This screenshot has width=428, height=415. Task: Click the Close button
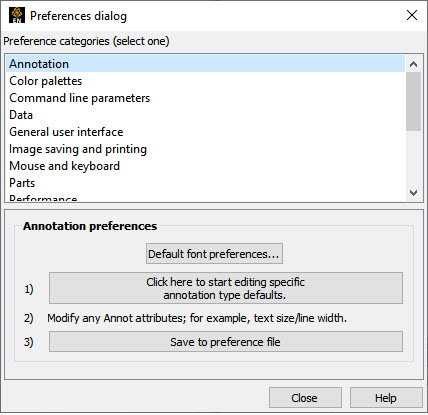(305, 398)
